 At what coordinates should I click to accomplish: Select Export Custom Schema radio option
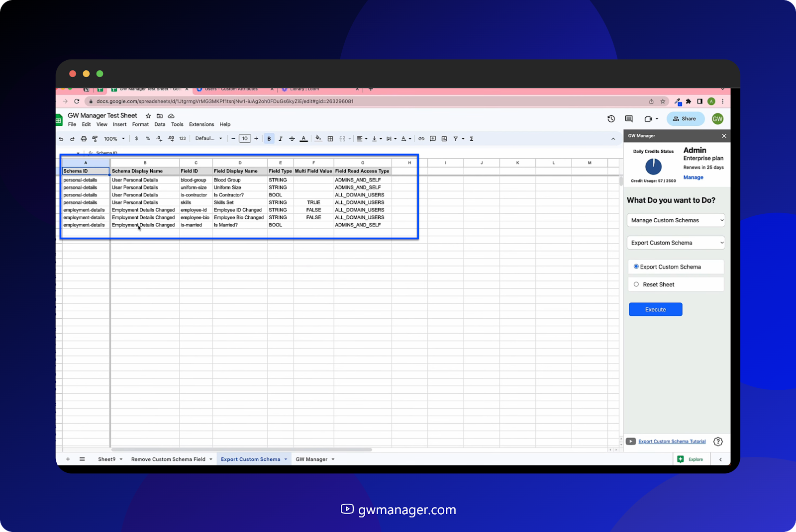pyautogui.click(x=636, y=266)
